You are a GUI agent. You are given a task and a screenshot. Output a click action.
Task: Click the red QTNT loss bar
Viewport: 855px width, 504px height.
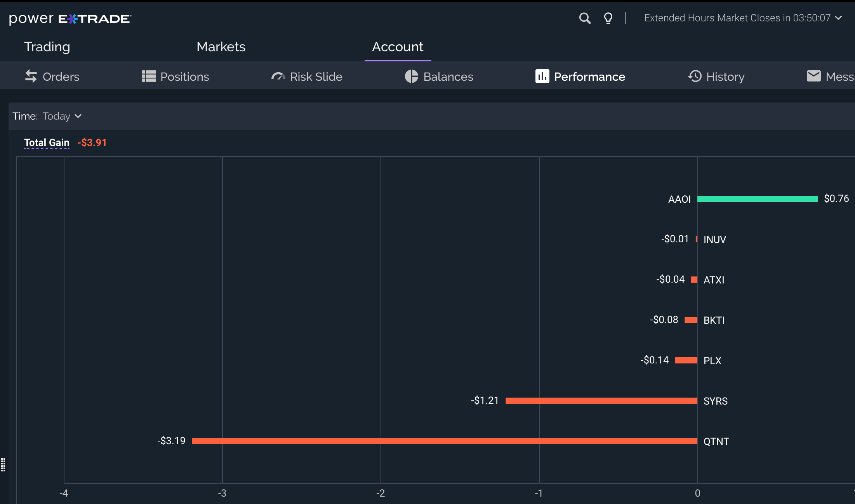coord(445,441)
